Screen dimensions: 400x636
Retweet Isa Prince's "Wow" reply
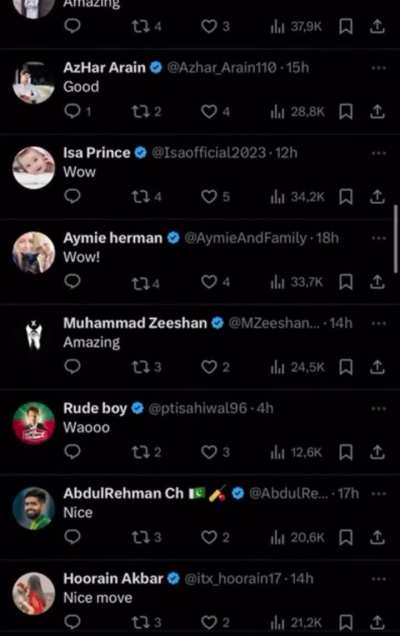click(146, 197)
